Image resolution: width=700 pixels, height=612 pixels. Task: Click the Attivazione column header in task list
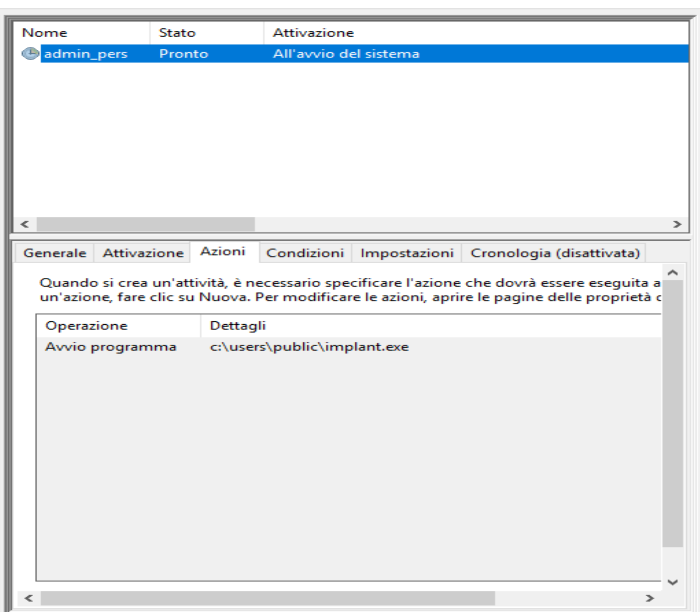click(313, 33)
